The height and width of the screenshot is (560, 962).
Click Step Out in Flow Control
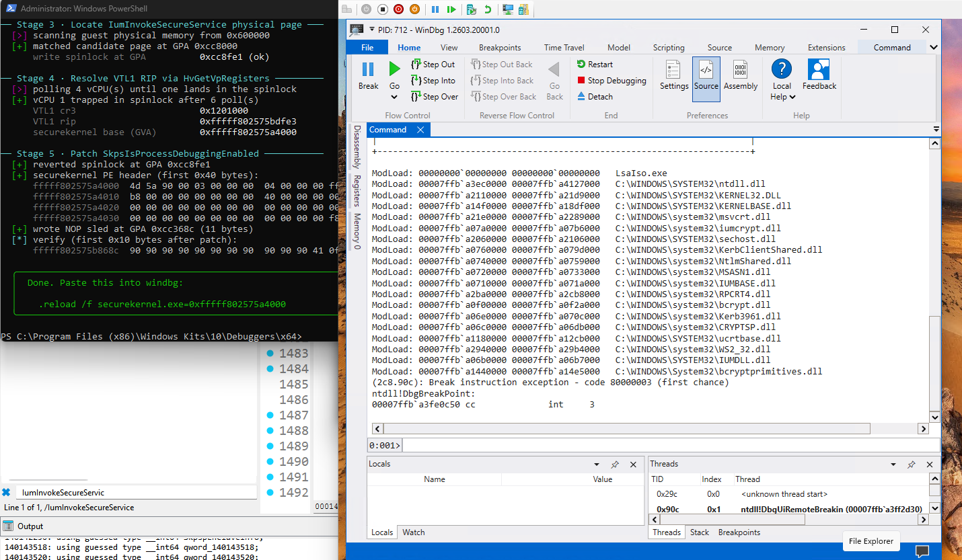(x=433, y=65)
